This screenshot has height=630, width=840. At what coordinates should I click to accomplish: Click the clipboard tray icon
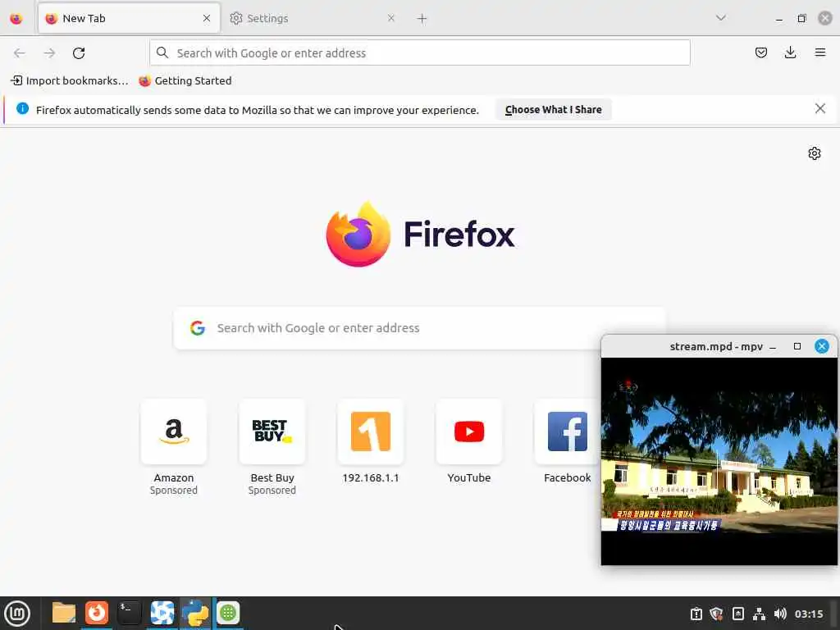(x=696, y=614)
